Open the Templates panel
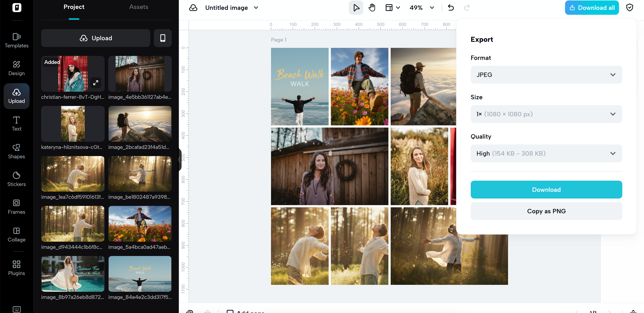Image resolution: width=644 pixels, height=313 pixels. pos(17,40)
